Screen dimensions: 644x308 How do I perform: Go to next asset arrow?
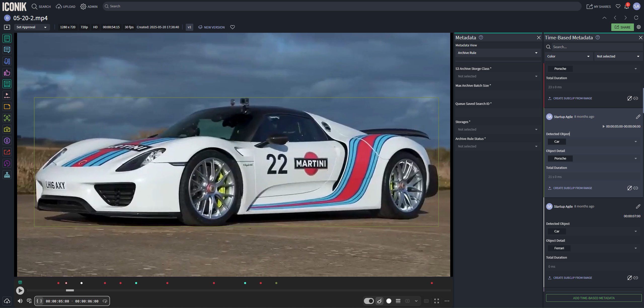(x=626, y=18)
